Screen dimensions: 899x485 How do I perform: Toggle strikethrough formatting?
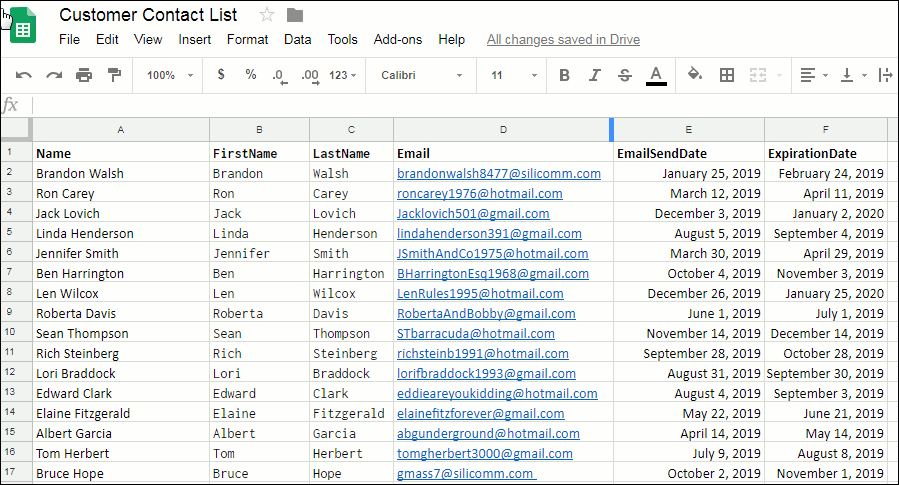pos(625,75)
